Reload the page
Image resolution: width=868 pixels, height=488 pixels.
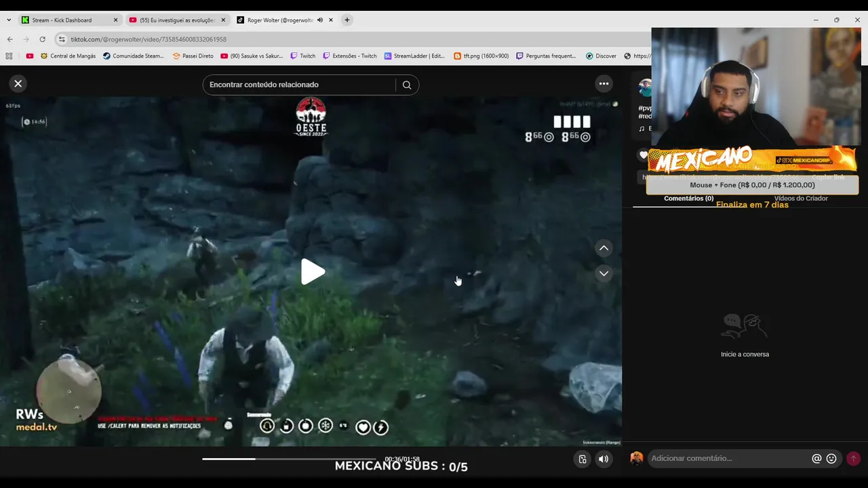coord(42,39)
